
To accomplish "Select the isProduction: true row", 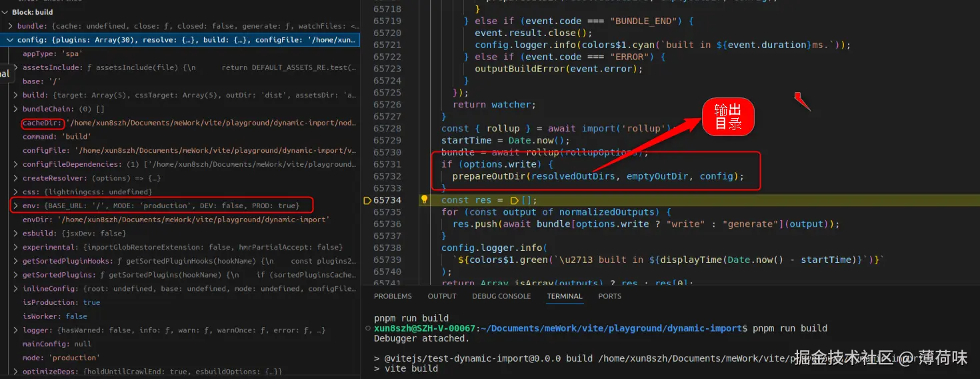I will point(180,302).
